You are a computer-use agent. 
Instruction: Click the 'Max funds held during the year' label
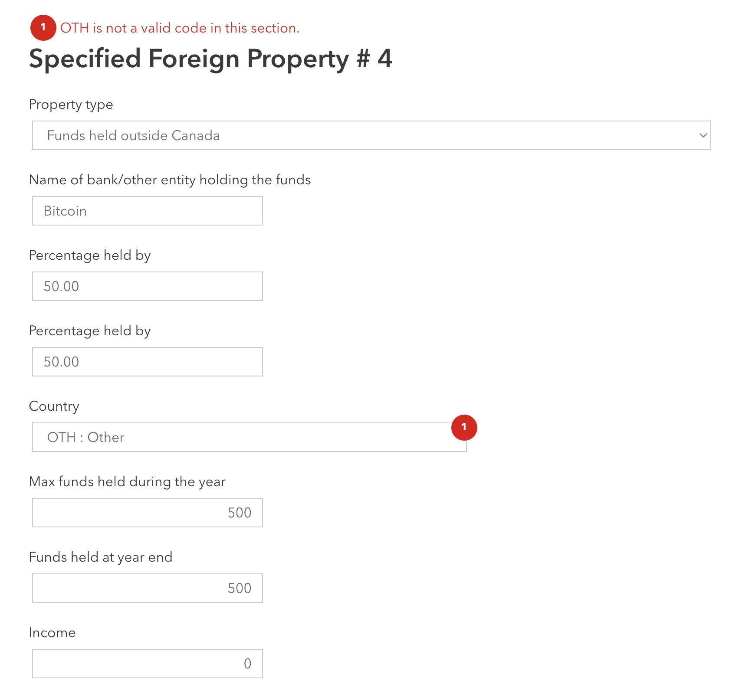tap(127, 482)
